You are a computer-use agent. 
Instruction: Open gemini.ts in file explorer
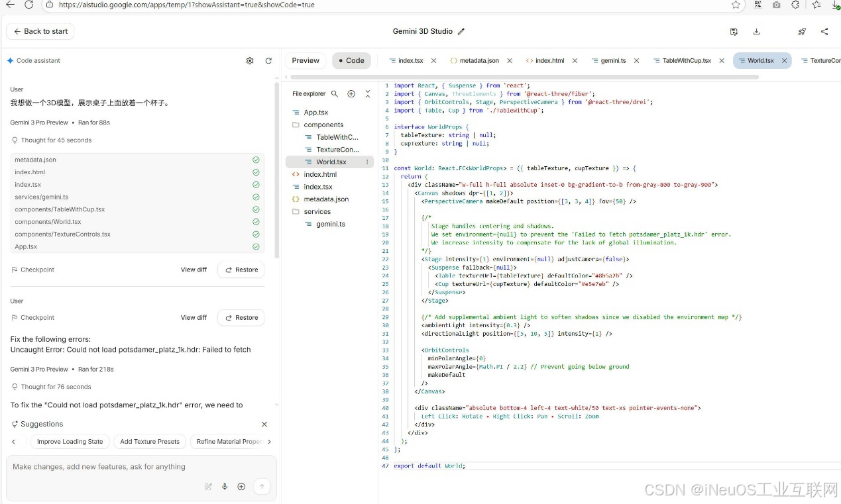329,224
